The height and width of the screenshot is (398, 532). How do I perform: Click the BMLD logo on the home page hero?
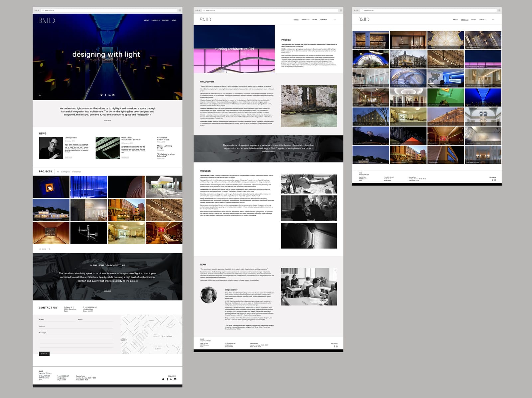(47, 20)
